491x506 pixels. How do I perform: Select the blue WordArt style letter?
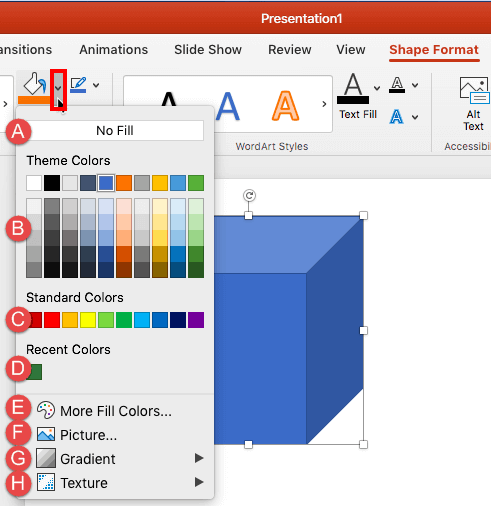(228, 106)
